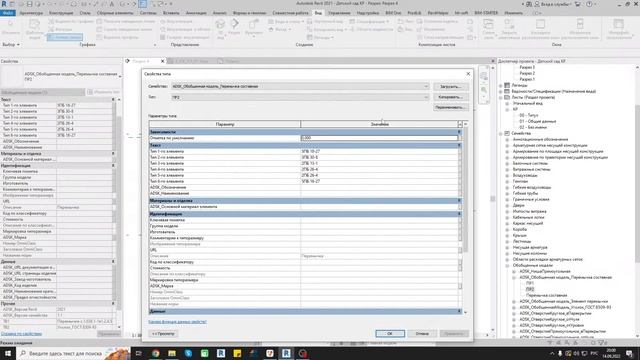Collapse the Зависимости section in dialog
The image size is (640, 360).
coord(459,132)
